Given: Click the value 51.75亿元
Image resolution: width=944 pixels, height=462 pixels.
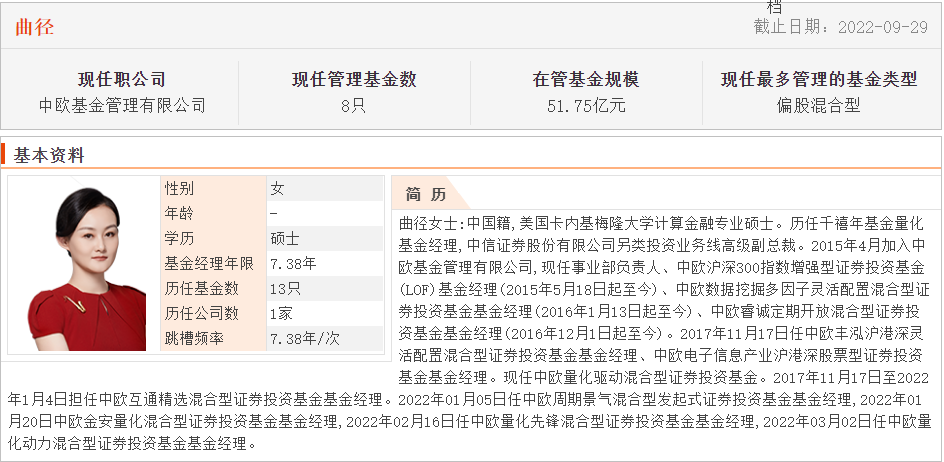Looking at the screenshot, I should click(x=586, y=106).
